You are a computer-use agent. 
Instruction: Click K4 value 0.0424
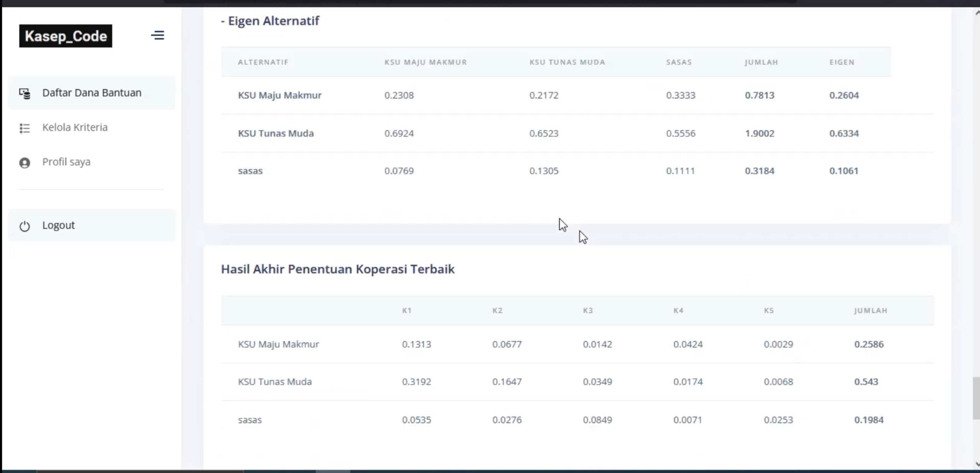pyautogui.click(x=688, y=344)
